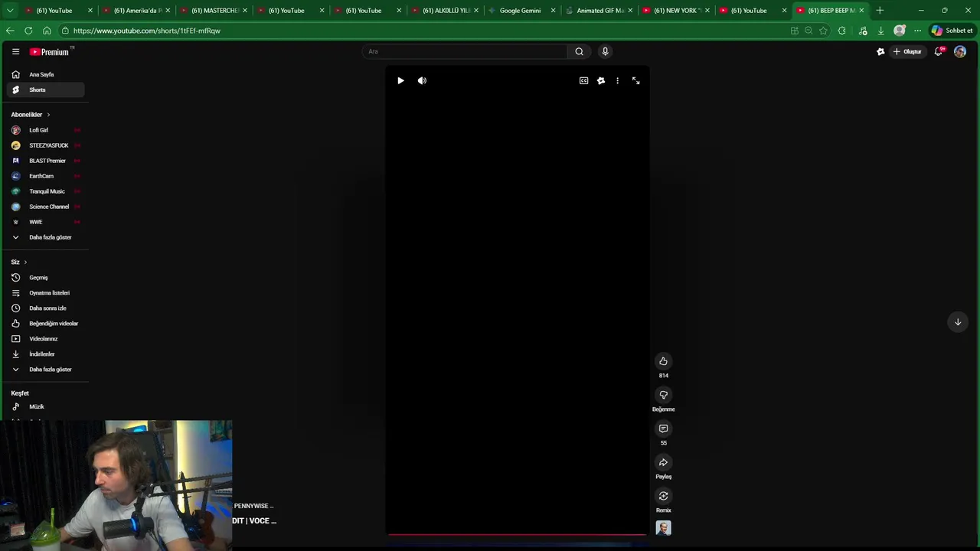Open İndirilenler downloads page
The image size is (980, 551).
point(46,354)
